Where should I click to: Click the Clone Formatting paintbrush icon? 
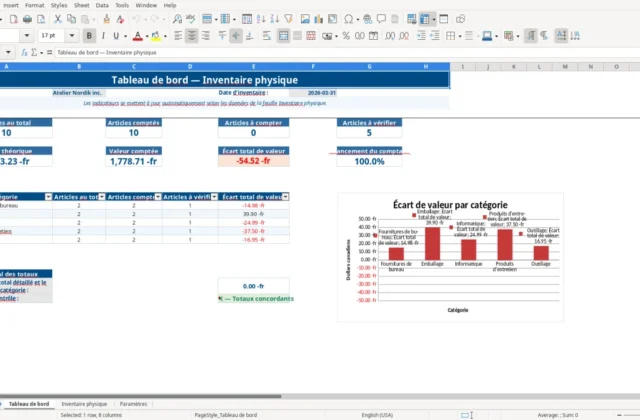(x=107, y=19)
